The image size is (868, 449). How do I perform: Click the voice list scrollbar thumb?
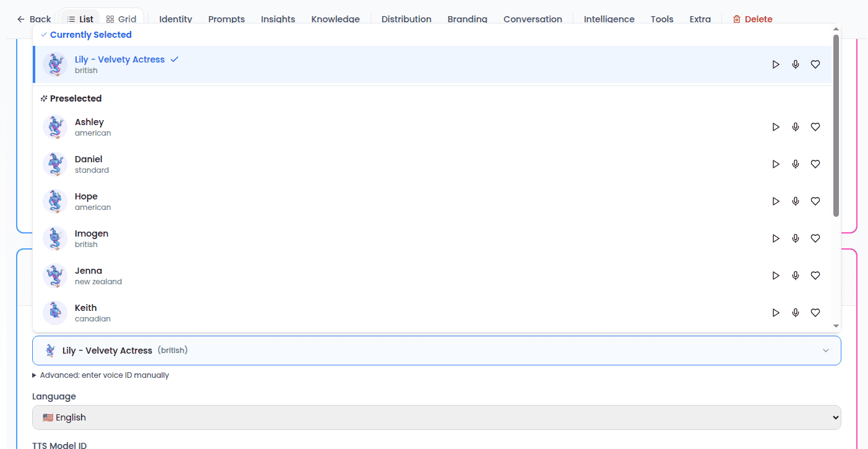(x=836, y=126)
